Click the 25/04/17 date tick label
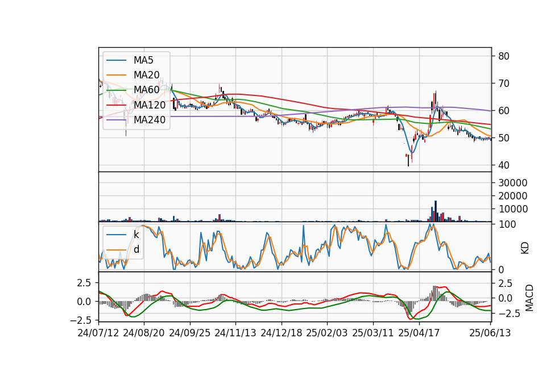The image size is (546, 392). 419,333
